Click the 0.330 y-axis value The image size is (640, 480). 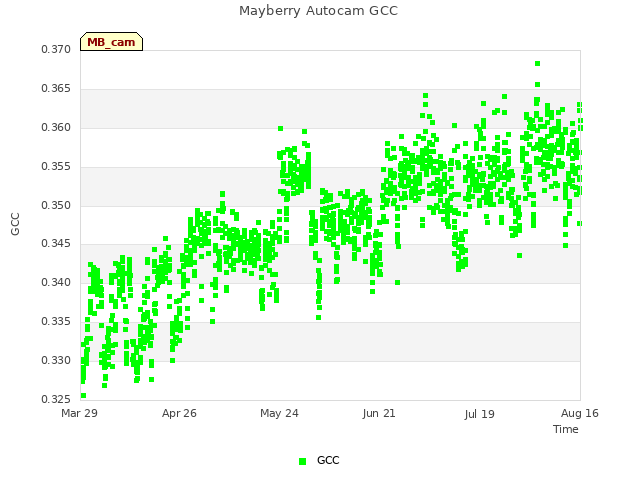point(56,360)
